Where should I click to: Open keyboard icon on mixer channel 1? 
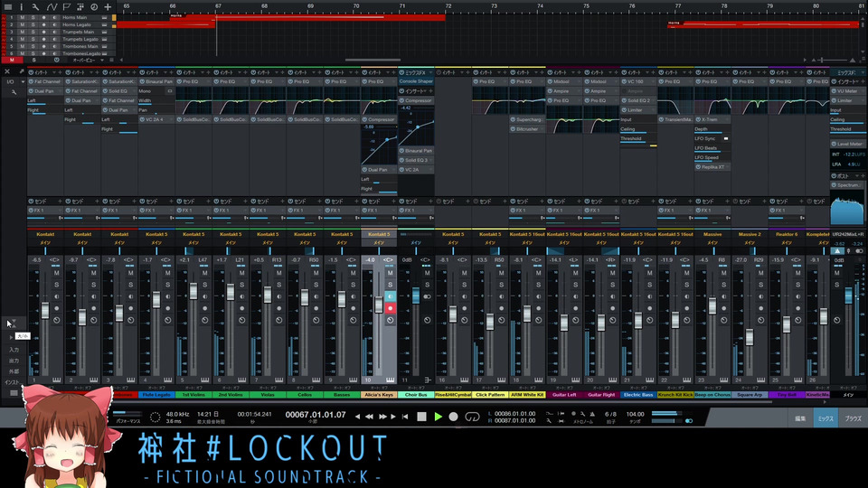56,380
